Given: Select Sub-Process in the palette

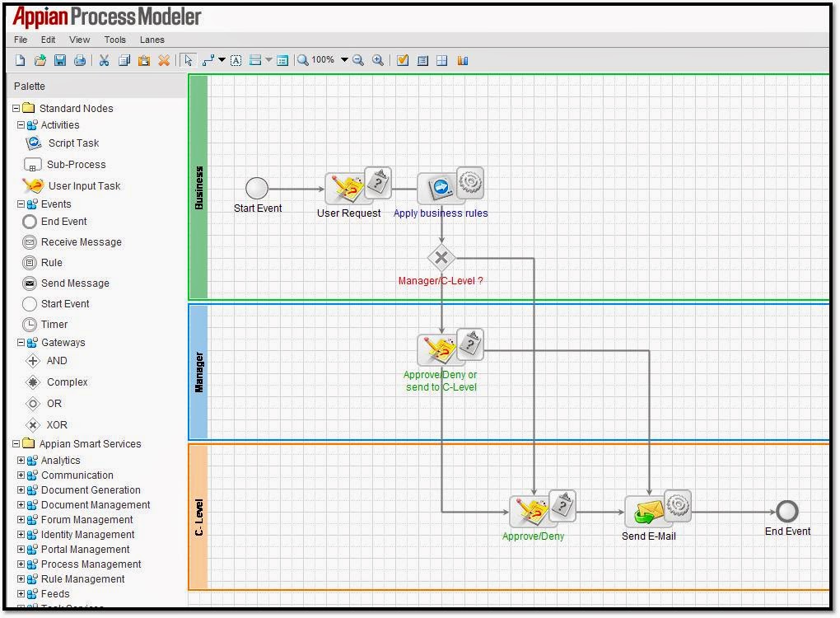Looking at the screenshot, I should click(x=65, y=165).
